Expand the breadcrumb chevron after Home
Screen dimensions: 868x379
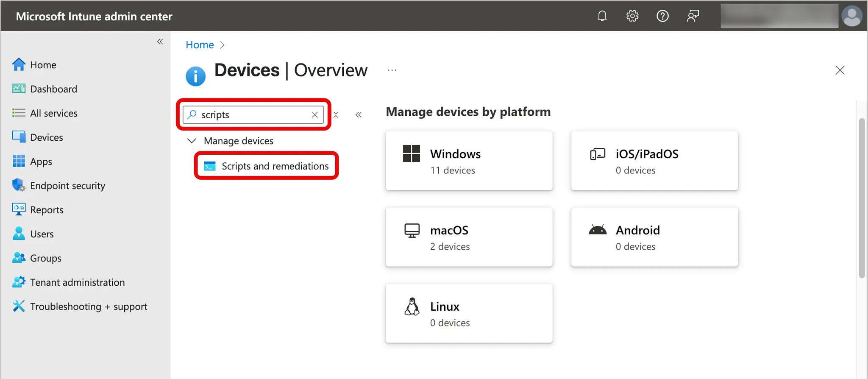[x=222, y=45]
